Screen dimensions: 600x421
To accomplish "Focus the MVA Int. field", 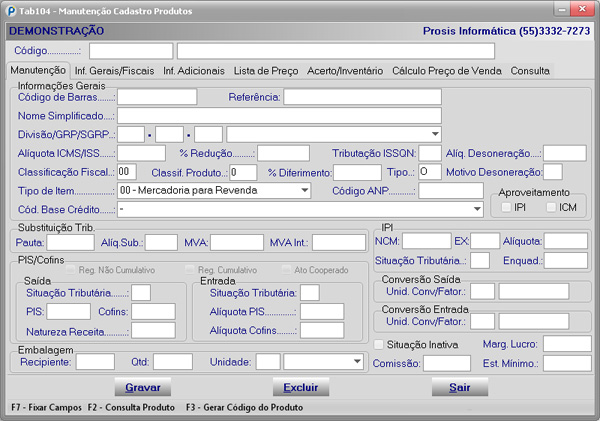I will pyautogui.click(x=339, y=242).
